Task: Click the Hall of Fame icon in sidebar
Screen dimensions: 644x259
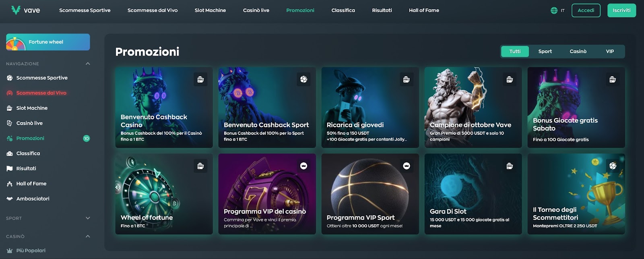Action: click(x=10, y=184)
